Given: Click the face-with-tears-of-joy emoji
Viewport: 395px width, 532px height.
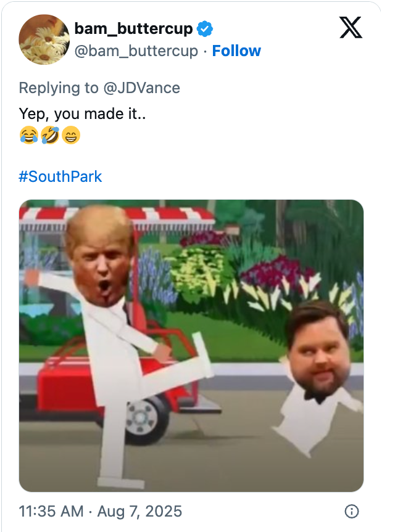Looking at the screenshot, I should coord(27,136).
